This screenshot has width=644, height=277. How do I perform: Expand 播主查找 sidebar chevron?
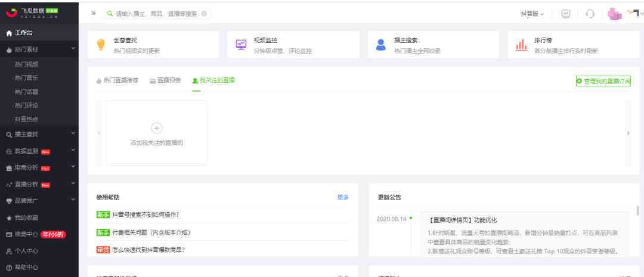click(x=73, y=133)
